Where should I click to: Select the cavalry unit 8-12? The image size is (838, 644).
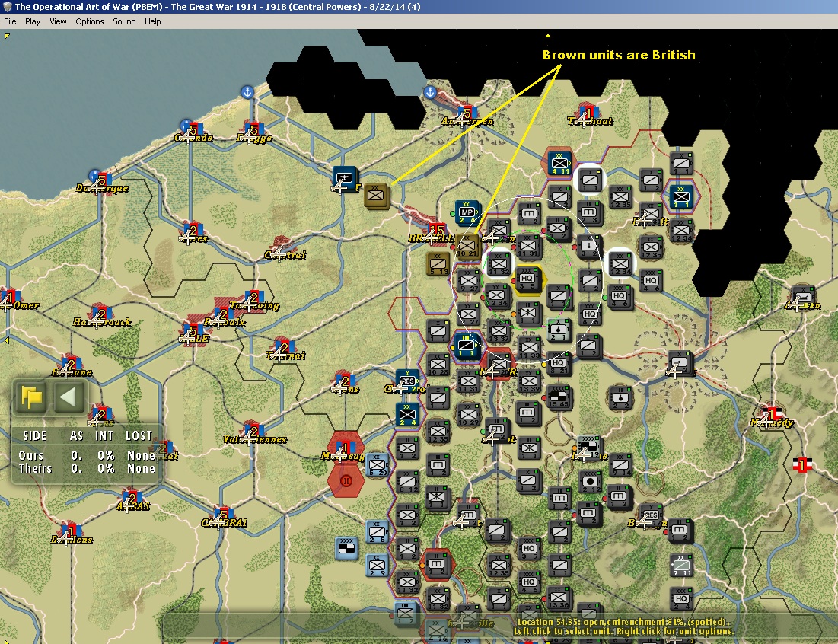(408, 482)
